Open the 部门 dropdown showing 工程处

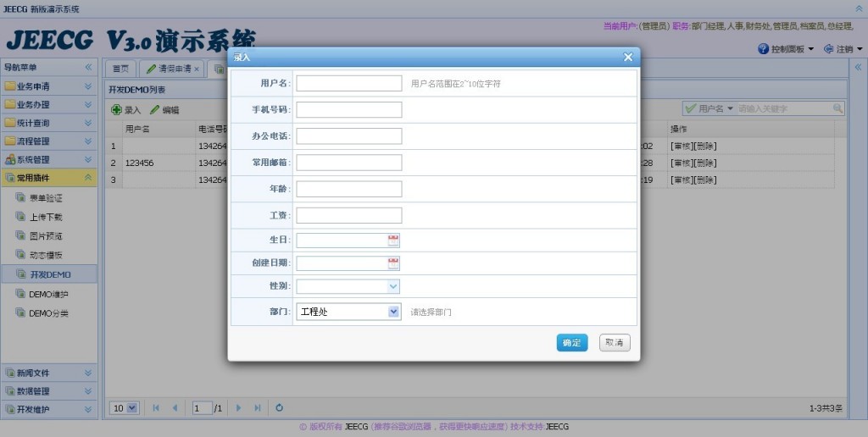coord(348,312)
